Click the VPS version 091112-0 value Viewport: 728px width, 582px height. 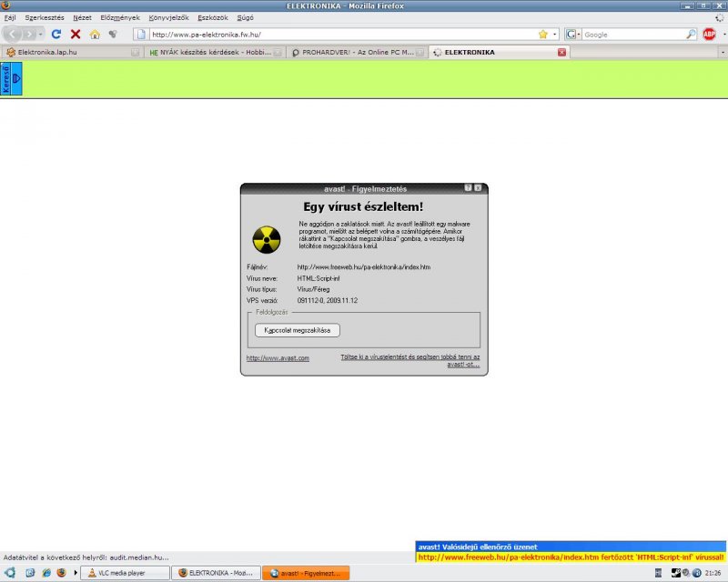coord(328,300)
